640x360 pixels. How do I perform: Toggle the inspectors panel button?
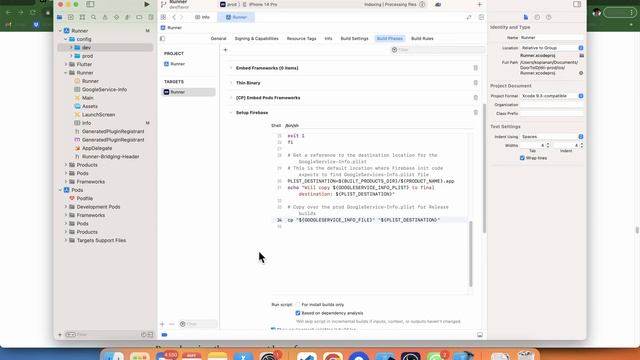577,4
